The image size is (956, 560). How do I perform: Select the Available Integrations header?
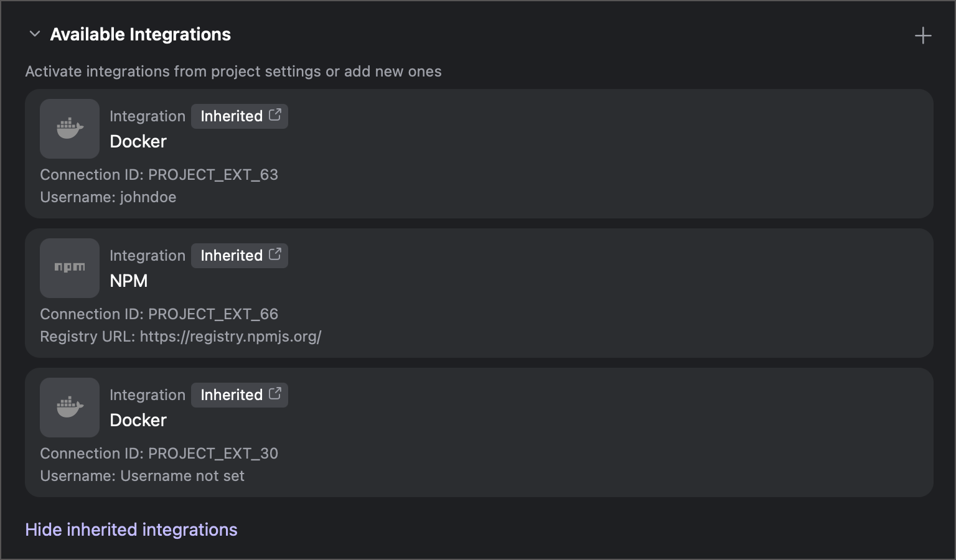coord(140,34)
